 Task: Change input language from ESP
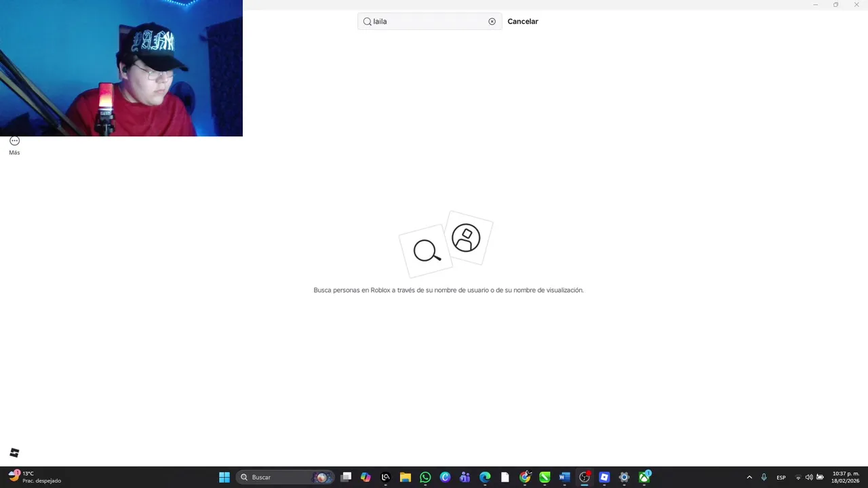781,477
